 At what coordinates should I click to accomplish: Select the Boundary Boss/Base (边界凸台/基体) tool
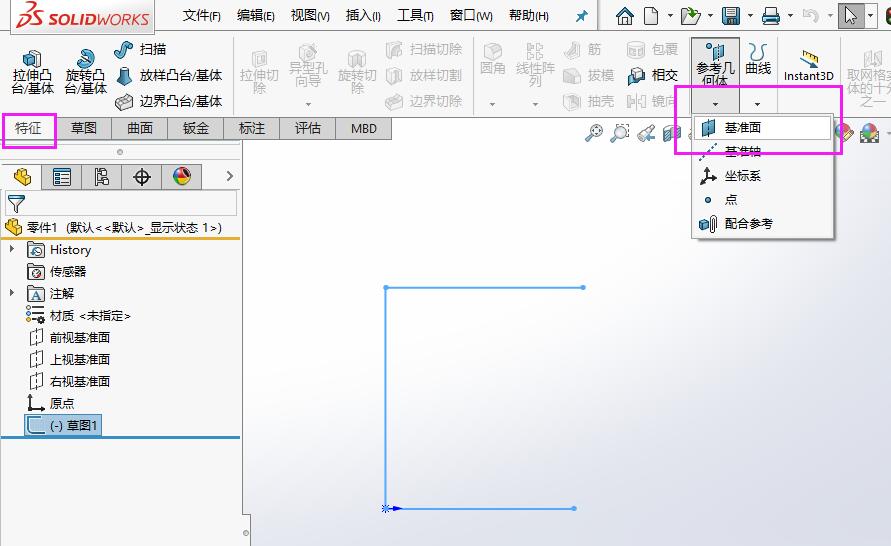click(169, 101)
